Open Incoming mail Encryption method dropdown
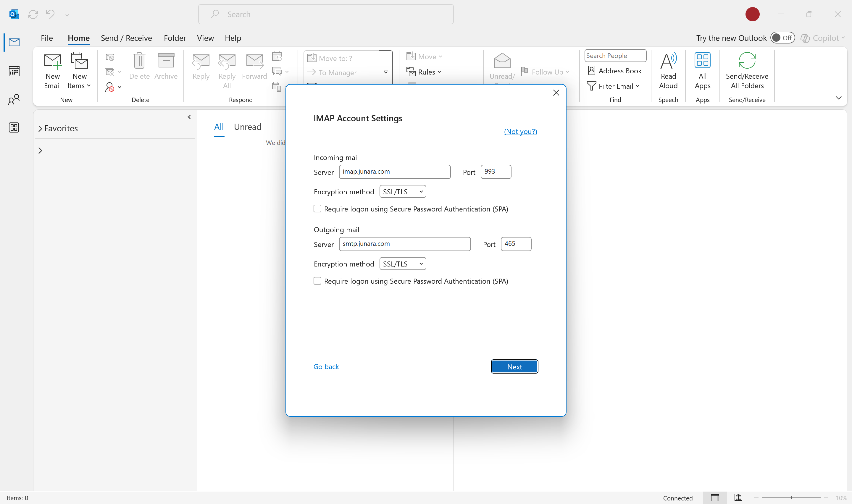The image size is (852, 504). pyautogui.click(x=403, y=192)
